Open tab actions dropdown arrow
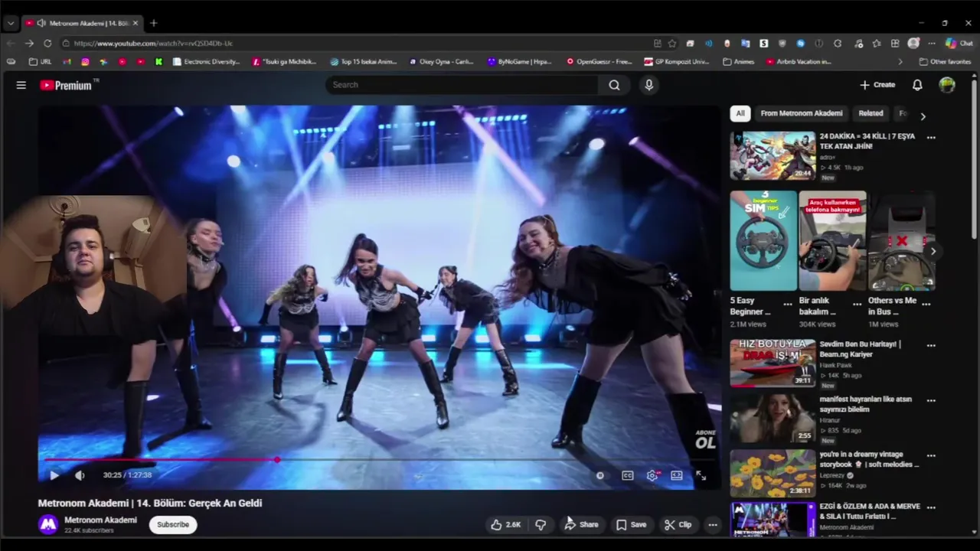 click(x=11, y=23)
